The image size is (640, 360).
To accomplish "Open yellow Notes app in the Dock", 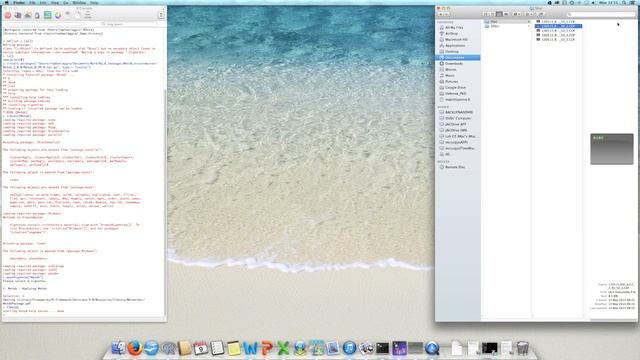I will tap(233, 348).
